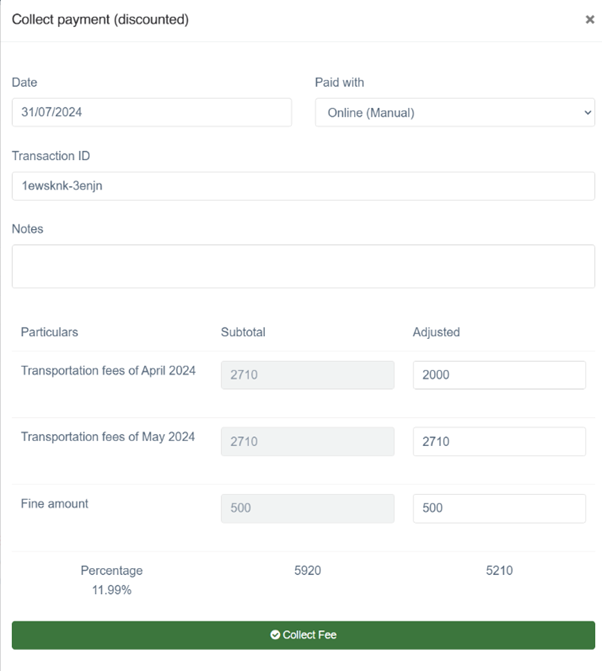The width and height of the screenshot is (602, 671).
Task: Click the Subtotal column header
Action: point(243,332)
